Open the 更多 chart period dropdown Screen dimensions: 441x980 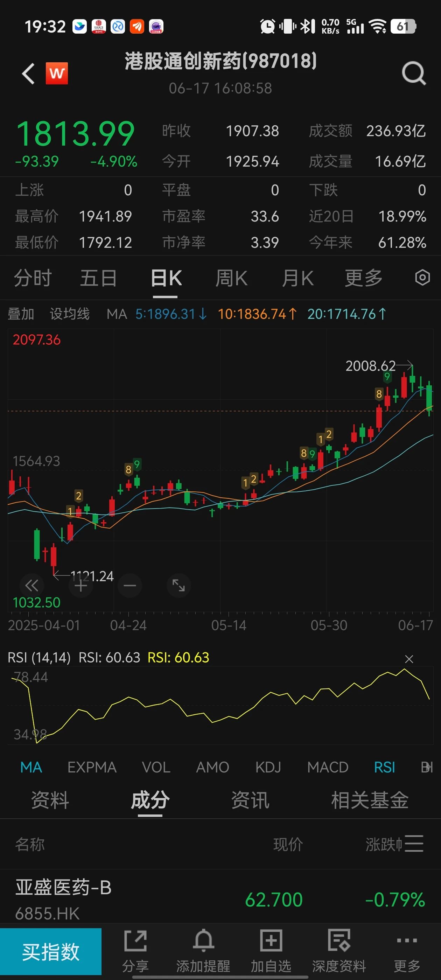(x=364, y=278)
